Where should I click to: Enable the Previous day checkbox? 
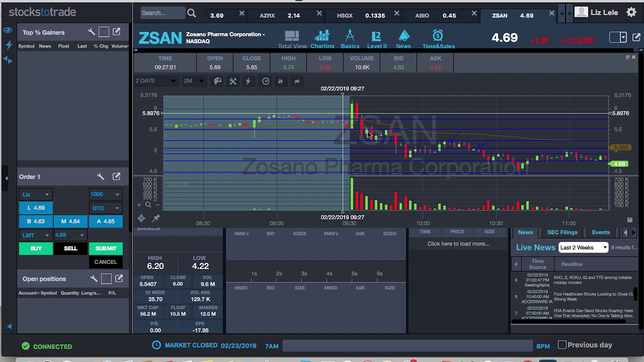(562, 345)
